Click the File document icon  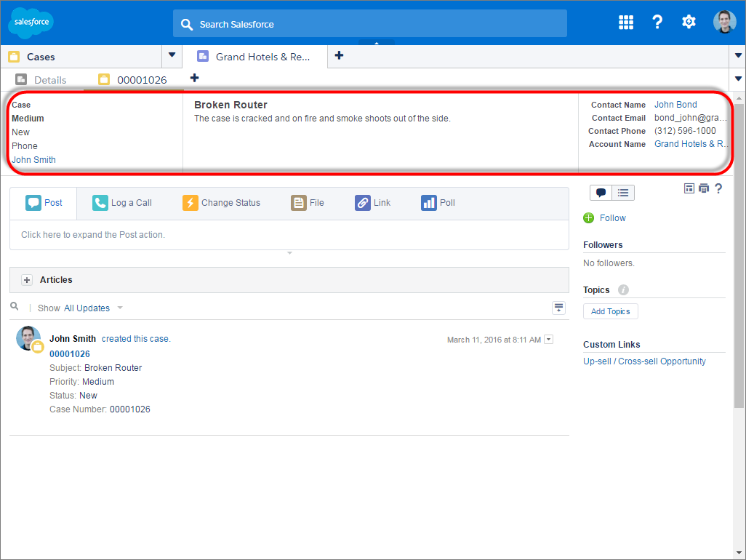tap(299, 203)
